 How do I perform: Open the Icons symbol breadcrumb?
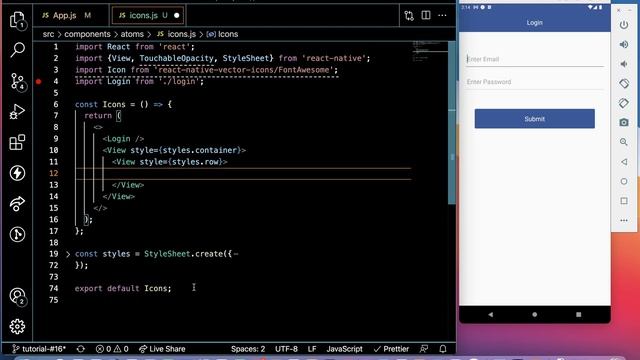(x=222, y=34)
